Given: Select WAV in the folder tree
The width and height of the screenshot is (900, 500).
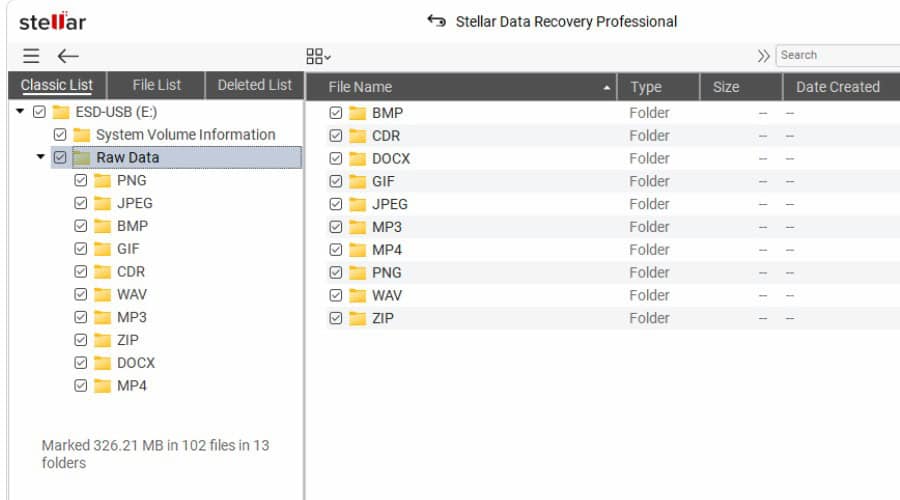Looking at the screenshot, I should [x=131, y=294].
